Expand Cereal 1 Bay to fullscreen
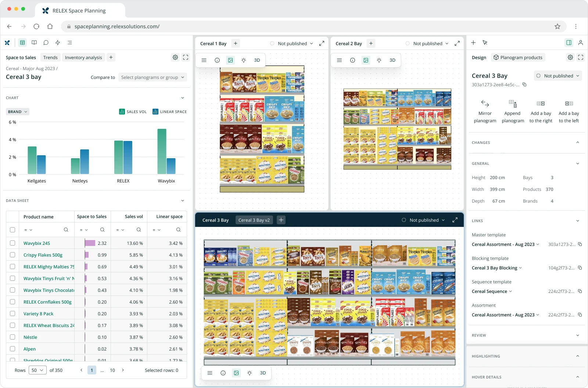 [x=322, y=43]
